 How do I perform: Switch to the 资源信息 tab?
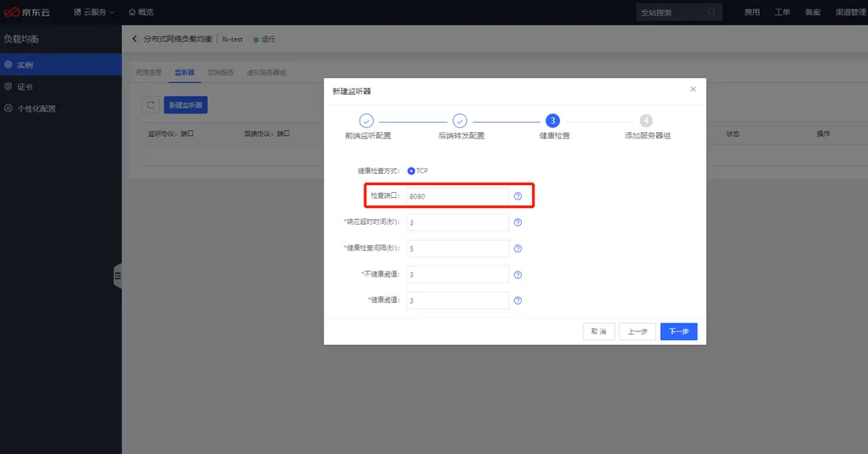click(x=149, y=73)
